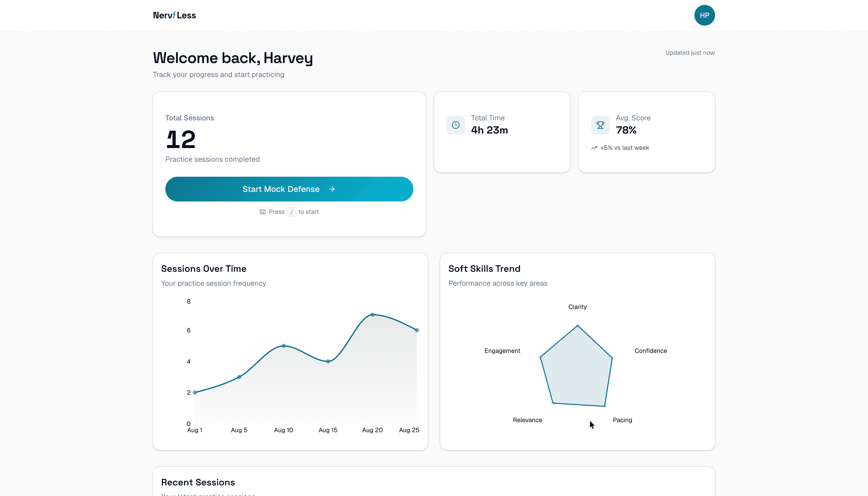Click the arrow icon in Start Mock Defense
This screenshot has width=868, height=496.
(332, 189)
